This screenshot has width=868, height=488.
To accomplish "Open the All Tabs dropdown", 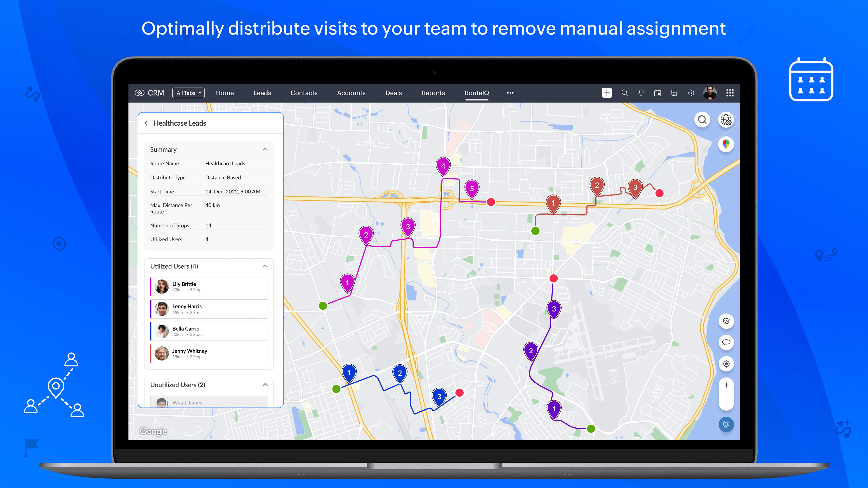I will click(x=188, y=93).
